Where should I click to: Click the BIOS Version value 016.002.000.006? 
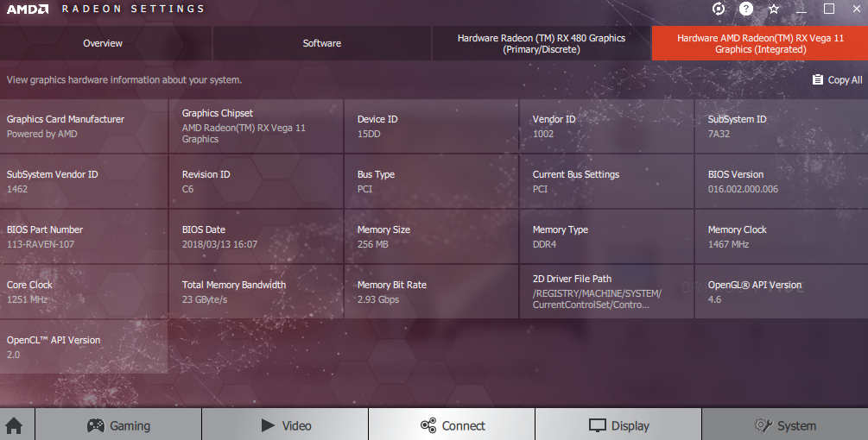(743, 189)
